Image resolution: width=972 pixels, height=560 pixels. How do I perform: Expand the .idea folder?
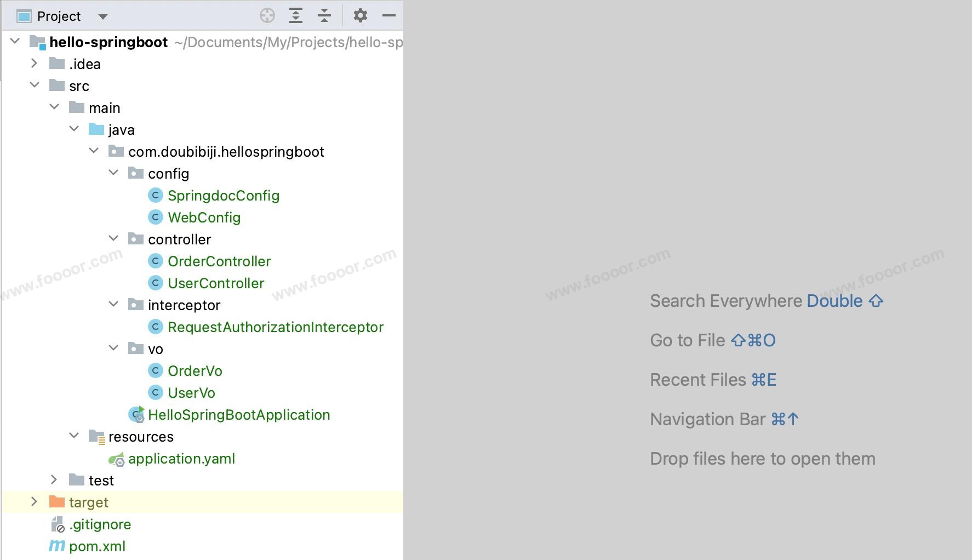(x=34, y=64)
